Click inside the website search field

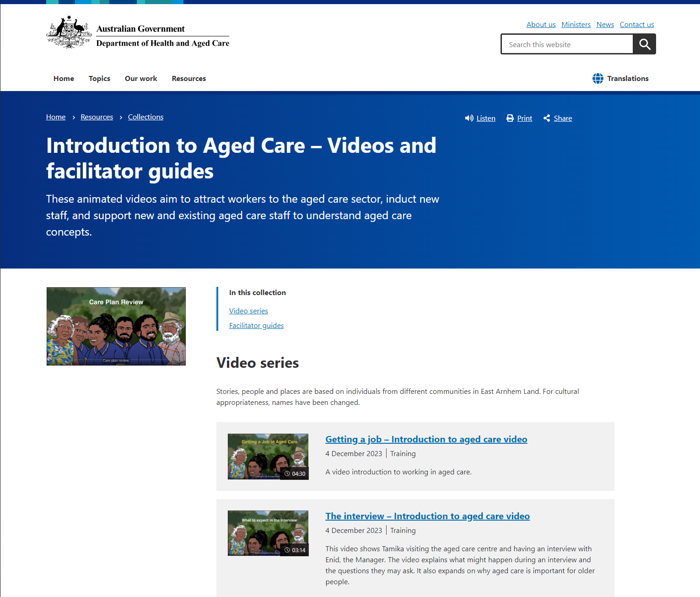click(567, 44)
